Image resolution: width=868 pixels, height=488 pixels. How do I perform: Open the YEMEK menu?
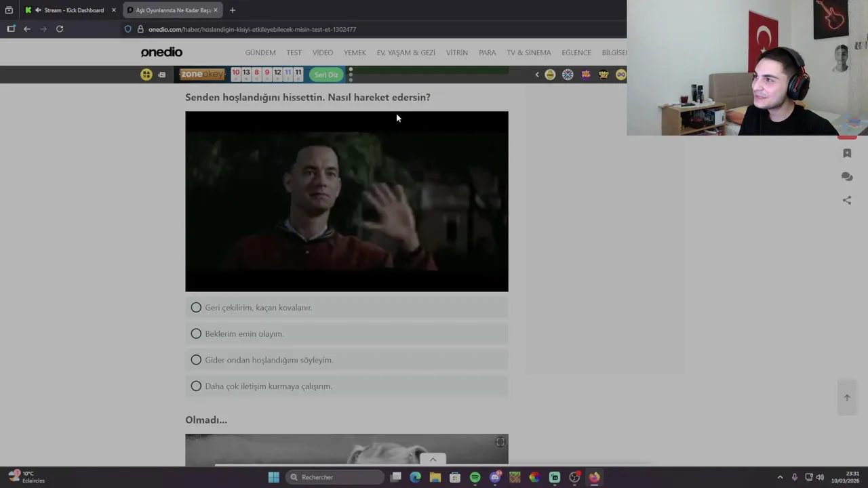[x=355, y=52]
